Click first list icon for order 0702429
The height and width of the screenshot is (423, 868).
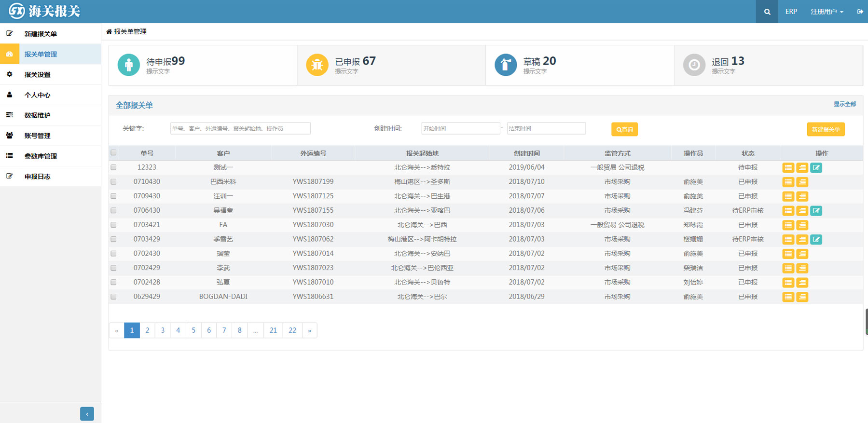pos(788,268)
